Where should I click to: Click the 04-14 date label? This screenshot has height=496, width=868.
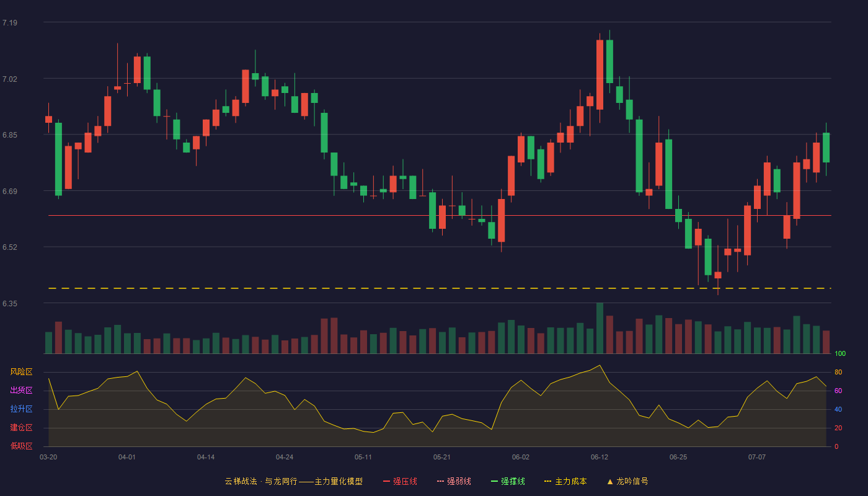[x=206, y=457]
